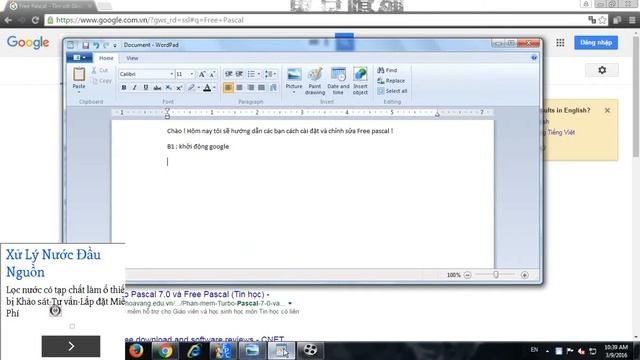The height and width of the screenshot is (360, 640).
Task: Adjust the WordPad zoom slider
Action: click(x=496, y=275)
